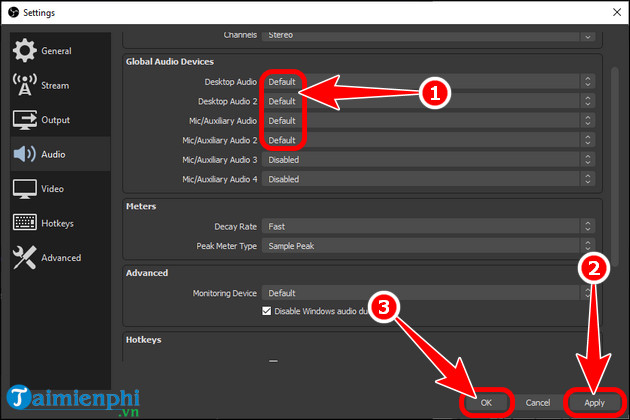Open the Mic/Auxiliary Audio 3 dropdown

click(428, 160)
